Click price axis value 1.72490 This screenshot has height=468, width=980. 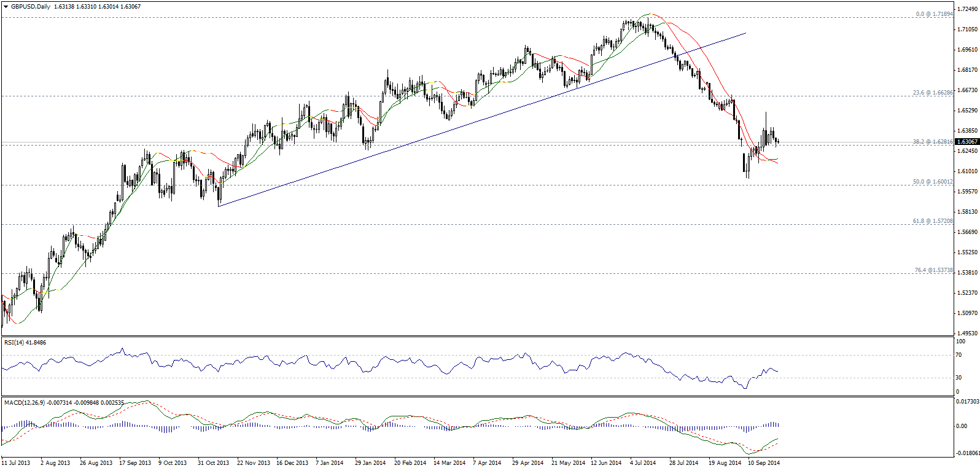[x=967, y=9]
